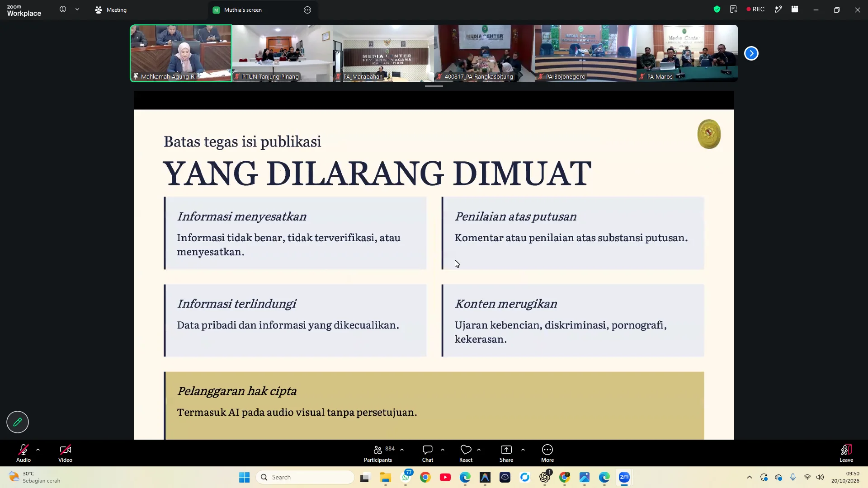The width and height of the screenshot is (868, 488).
Task: Turn on the Video camera
Action: coord(65,453)
